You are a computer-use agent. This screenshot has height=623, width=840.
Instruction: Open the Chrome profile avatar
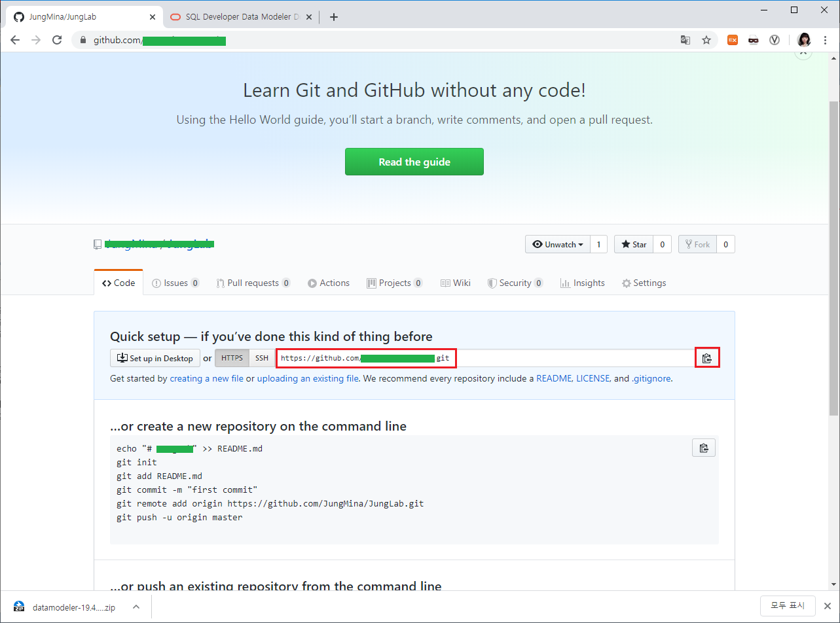[x=804, y=40]
